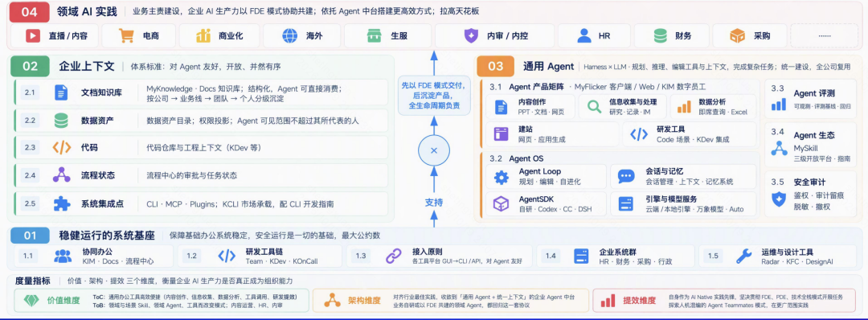
Task: Click the green 02 section badge
Action: (30, 67)
